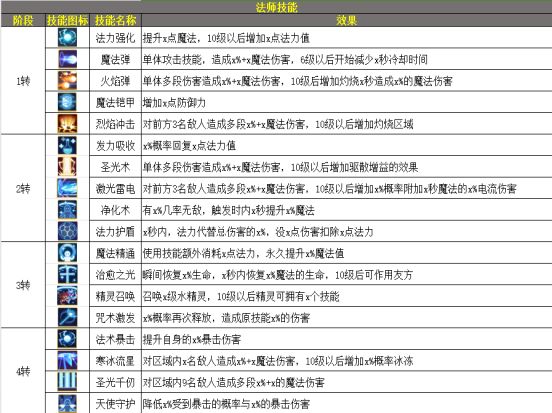This screenshot has width=552, height=413.
Task: Click the 激光雷电 lightning skill icon
Action: pyautogui.click(x=67, y=188)
